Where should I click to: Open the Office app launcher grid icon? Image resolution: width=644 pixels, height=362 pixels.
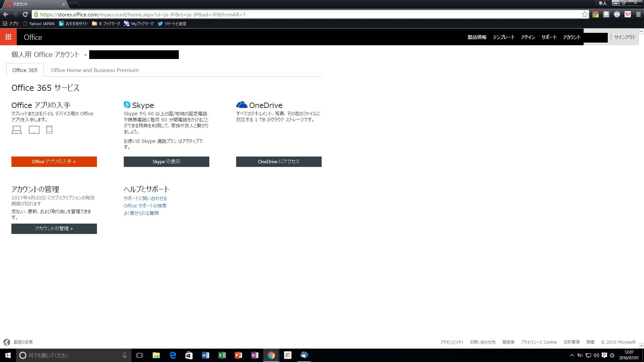point(8,37)
